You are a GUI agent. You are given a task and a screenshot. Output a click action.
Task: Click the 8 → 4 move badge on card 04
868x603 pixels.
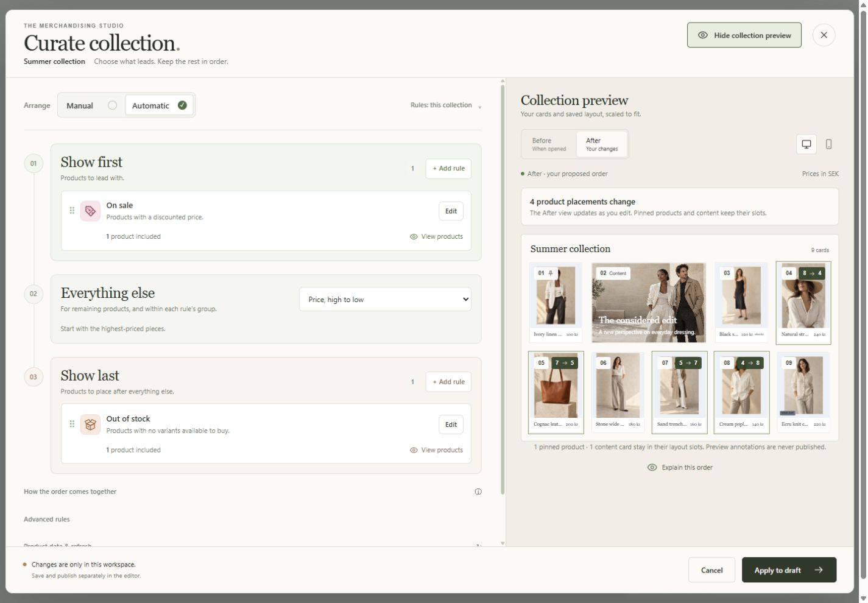(x=812, y=273)
